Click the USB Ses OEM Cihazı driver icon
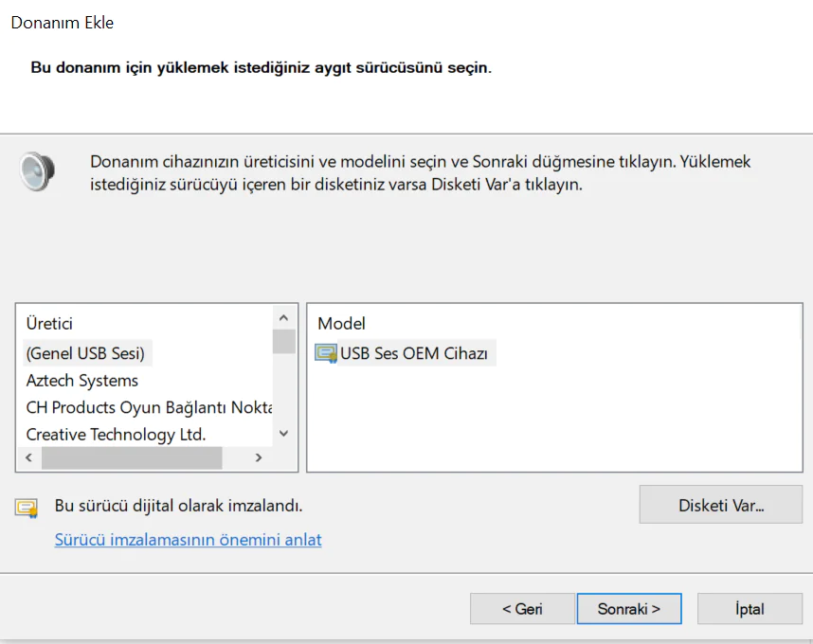 [x=326, y=354]
